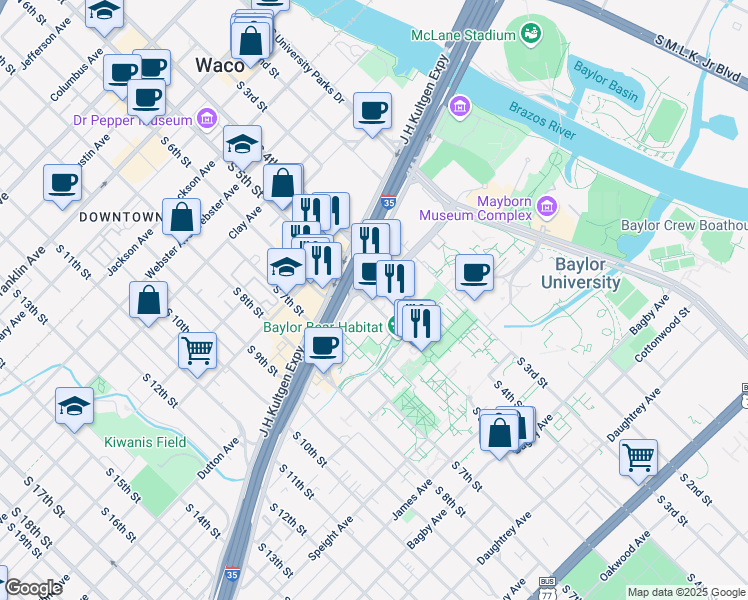Screen dimensions: 748x600
Task: Click the Kiwanis Field label
Action: pyautogui.click(x=145, y=442)
